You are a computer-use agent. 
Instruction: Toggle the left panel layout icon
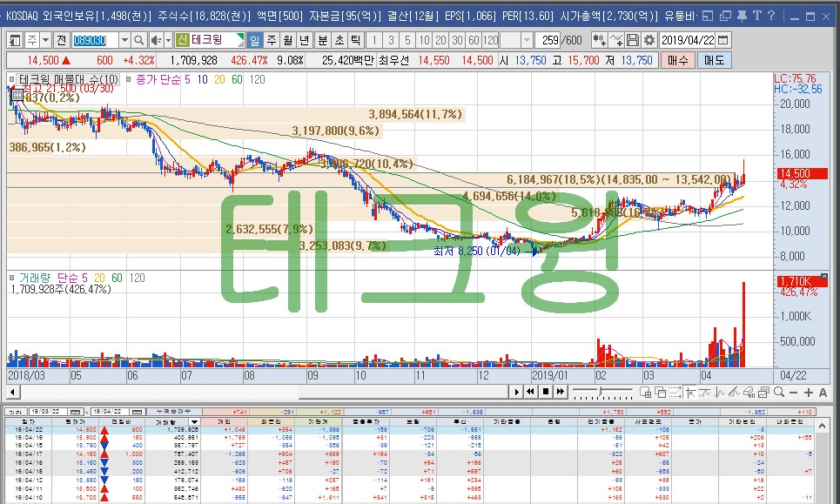click(x=15, y=40)
